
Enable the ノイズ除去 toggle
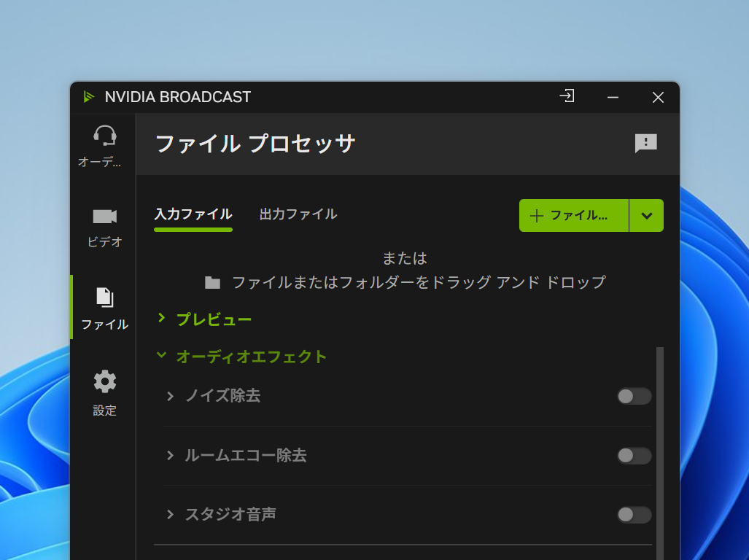[x=634, y=396]
